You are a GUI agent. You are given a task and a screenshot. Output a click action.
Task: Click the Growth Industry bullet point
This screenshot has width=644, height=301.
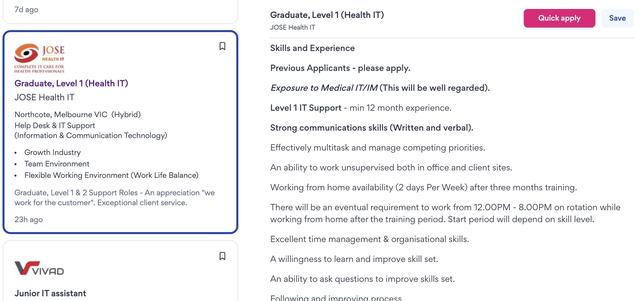(x=53, y=152)
